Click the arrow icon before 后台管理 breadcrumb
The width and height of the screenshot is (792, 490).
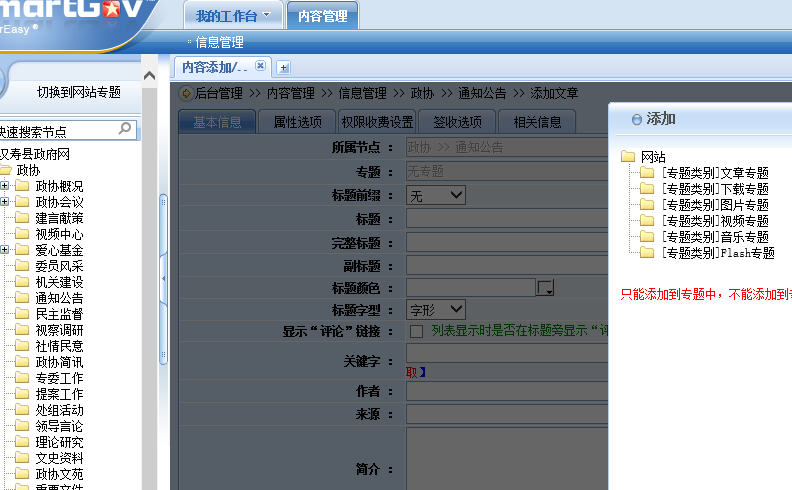[186, 93]
